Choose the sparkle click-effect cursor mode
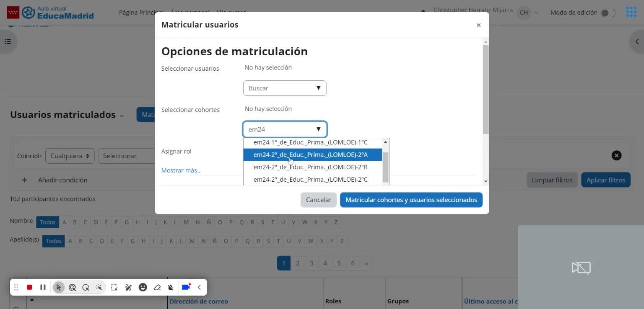This screenshot has height=309, width=644. pyautogui.click(x=99, y=287)
